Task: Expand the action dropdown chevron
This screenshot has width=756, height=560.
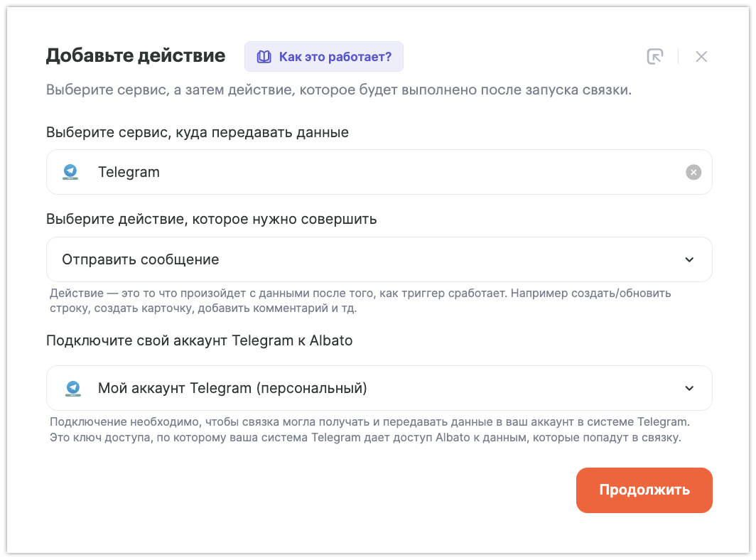Action: [x=689, y=259]
